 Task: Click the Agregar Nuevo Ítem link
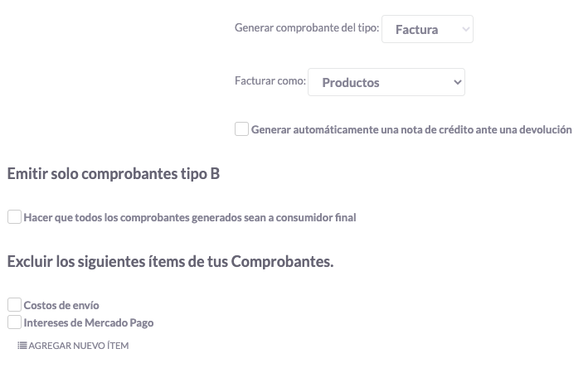click(78, 346)
